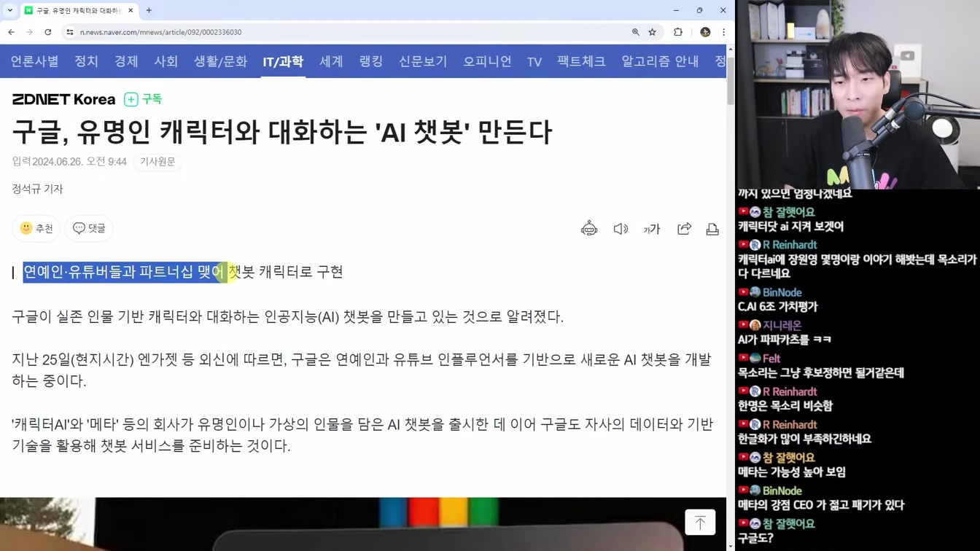Play article audio with the speaker icon
This screenshot has width=980, height=551.
(x=621, y=229)
